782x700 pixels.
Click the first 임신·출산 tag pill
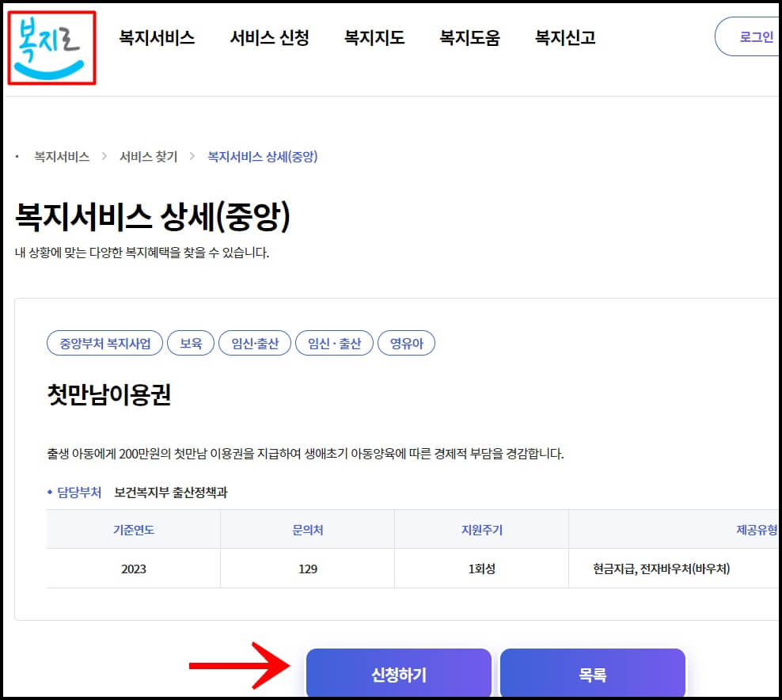coord(254,343)
